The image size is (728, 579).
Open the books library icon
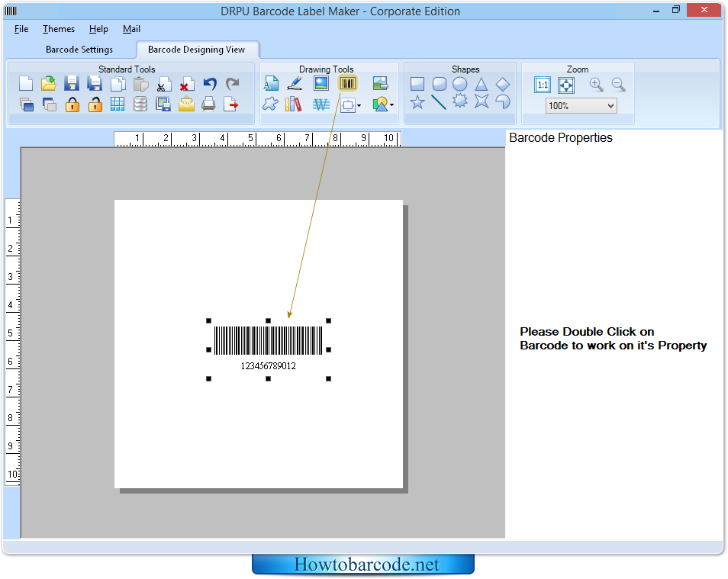coord(294,104)
